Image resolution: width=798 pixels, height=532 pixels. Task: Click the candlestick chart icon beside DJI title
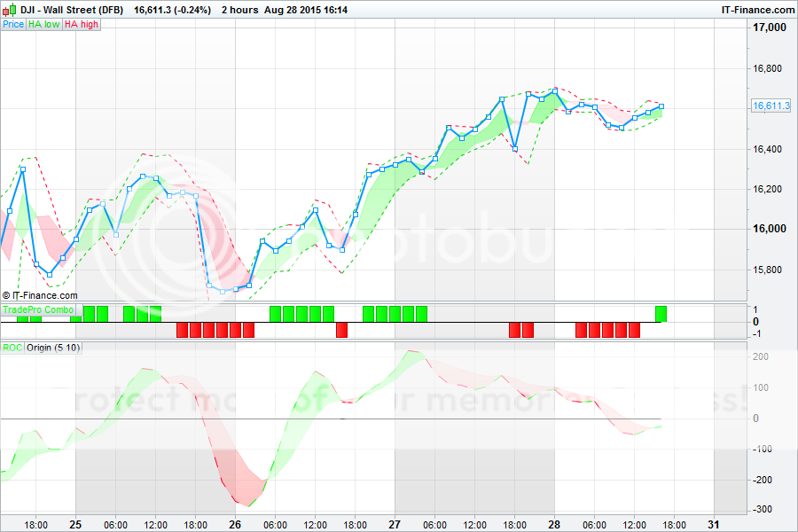coord(8,9)
